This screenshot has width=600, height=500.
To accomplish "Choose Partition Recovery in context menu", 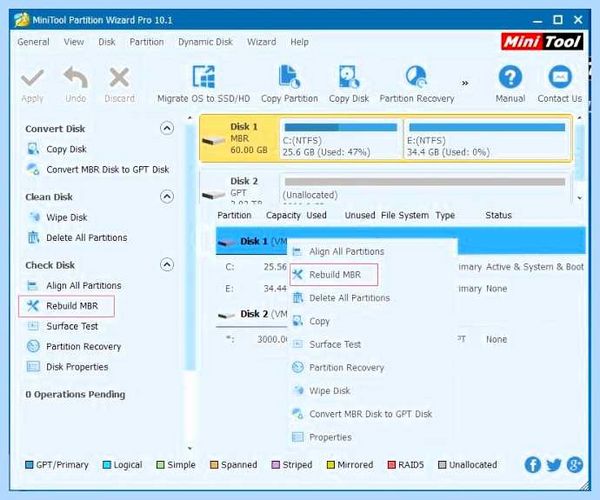I will tap(372, 367).
